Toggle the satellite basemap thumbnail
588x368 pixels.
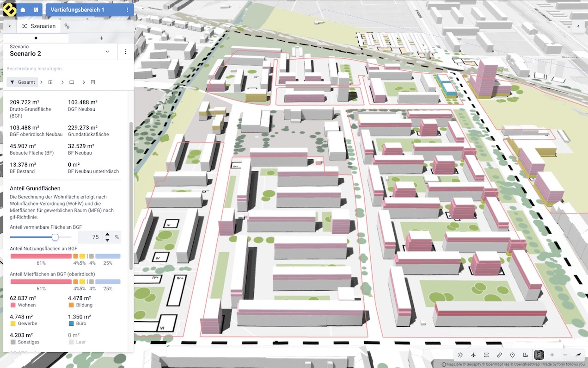pos(539,355)
